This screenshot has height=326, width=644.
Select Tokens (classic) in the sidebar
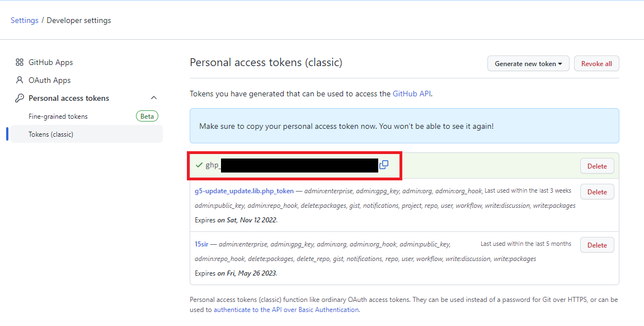pyautogui.click(x=51, y=134)
